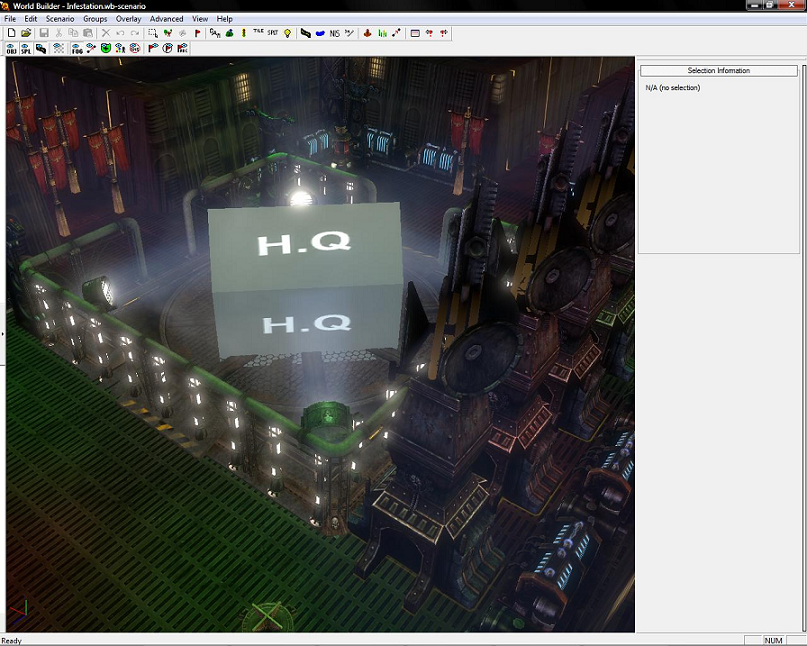Viewport: 807px width, 646px height.
Task: Toggle OBJ object visibility
Action: pyautogui.click(x=11, y=48)
